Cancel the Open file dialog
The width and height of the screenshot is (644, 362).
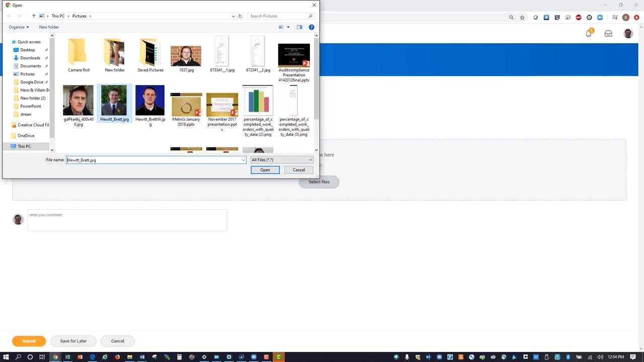click(299, 170)
